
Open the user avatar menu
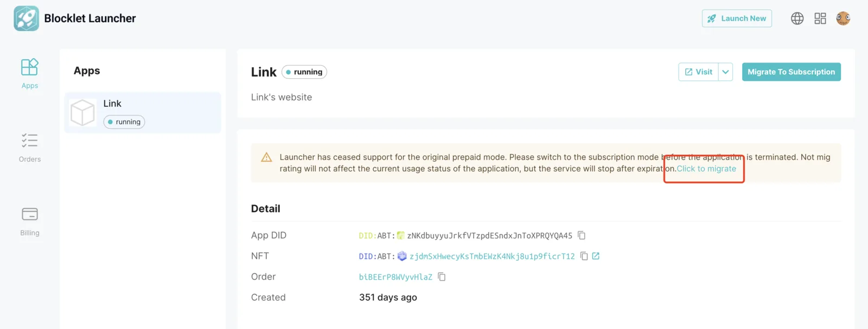[x=843, y=18]
